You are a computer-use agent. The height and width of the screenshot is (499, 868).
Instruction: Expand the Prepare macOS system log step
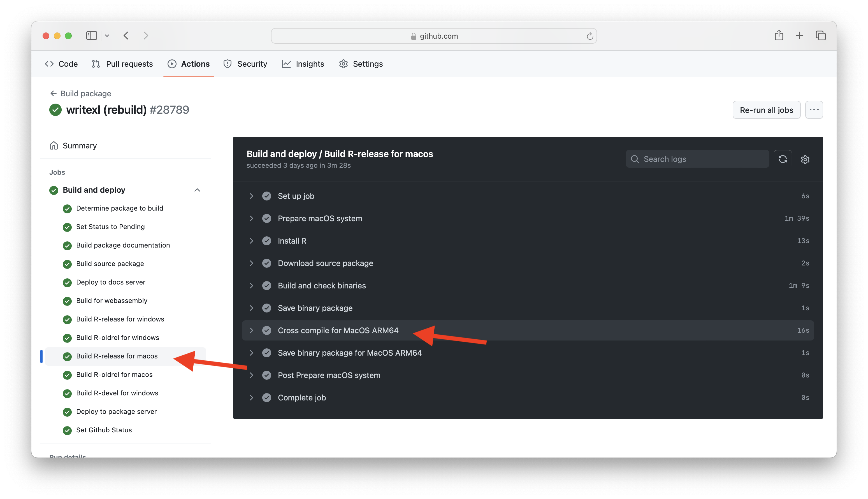(251, 218)
